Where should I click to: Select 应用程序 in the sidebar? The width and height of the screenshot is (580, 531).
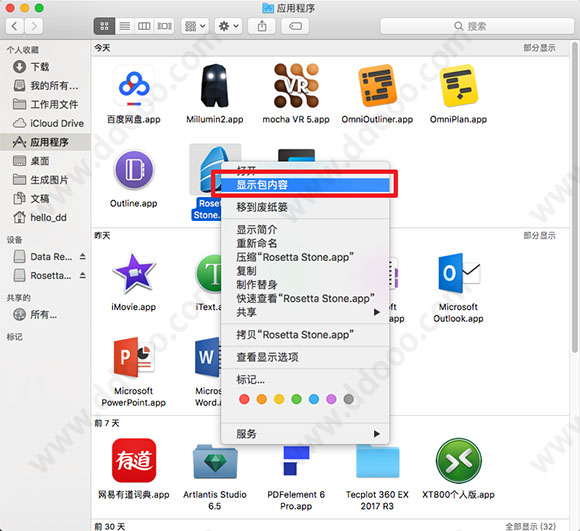(45, 142)
